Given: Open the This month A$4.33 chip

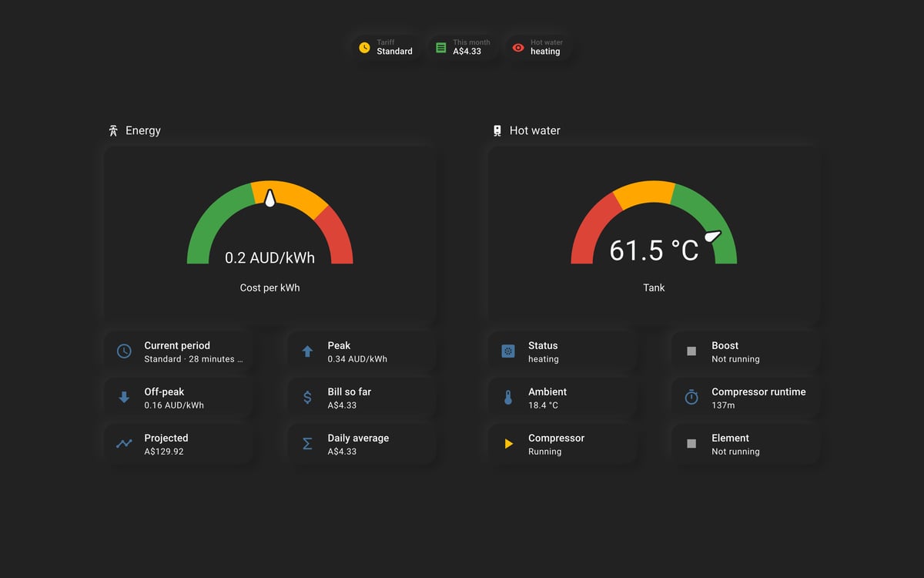Looking at the screenshot, I should click(463, 48).
